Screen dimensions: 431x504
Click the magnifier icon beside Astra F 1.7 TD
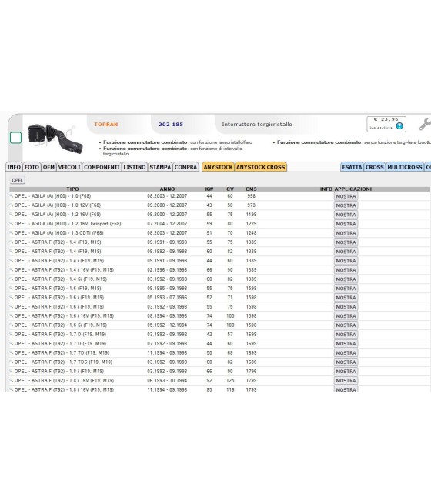[12, 352]
